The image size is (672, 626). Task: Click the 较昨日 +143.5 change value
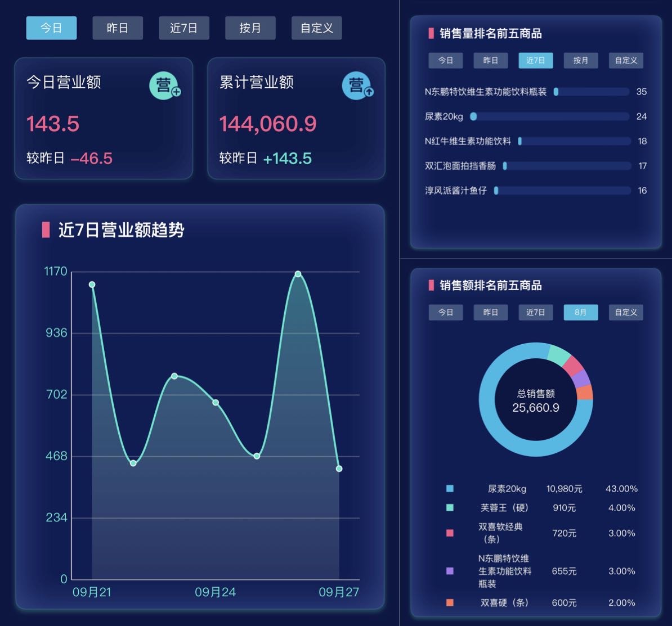[287, 159]
